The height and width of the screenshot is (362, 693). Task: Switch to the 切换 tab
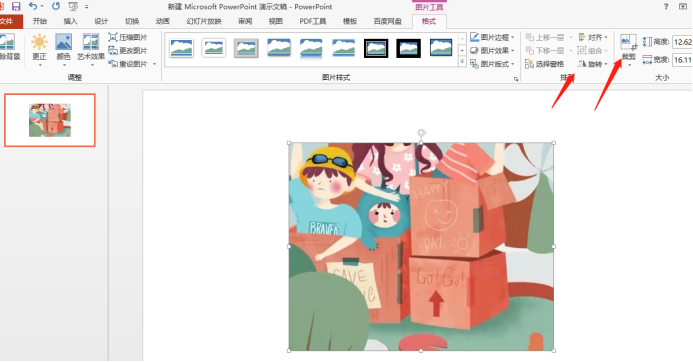132,21
